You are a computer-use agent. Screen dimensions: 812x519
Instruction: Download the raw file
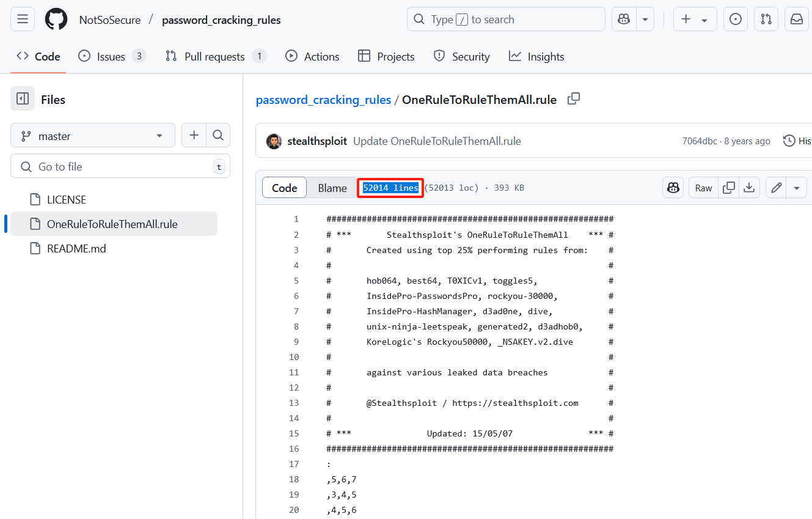pos(749,188)
